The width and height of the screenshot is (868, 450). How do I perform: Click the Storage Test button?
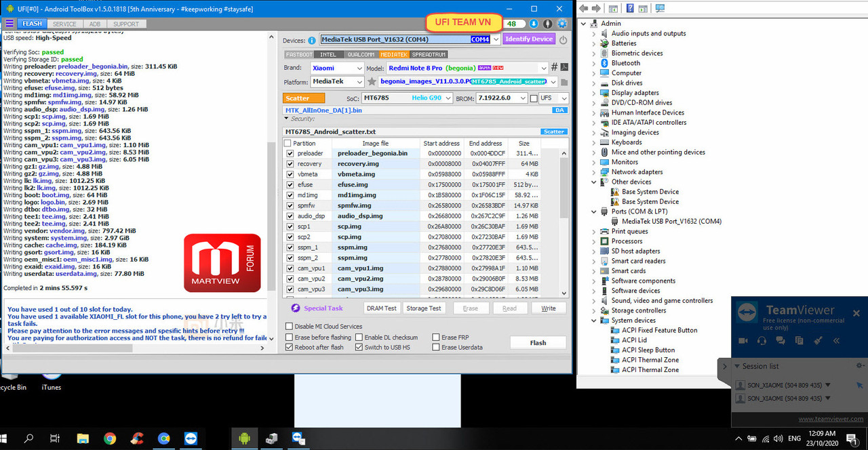pos(424,308)
